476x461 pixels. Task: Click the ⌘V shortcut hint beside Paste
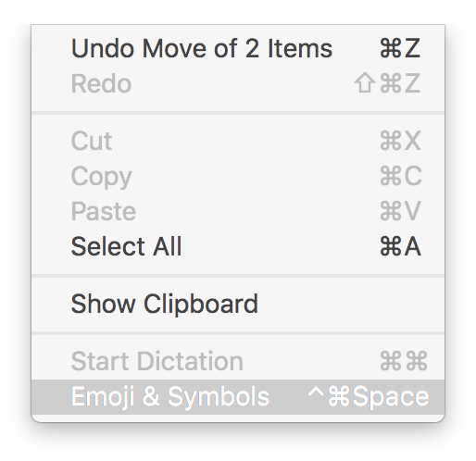click(x=400, y=211)
